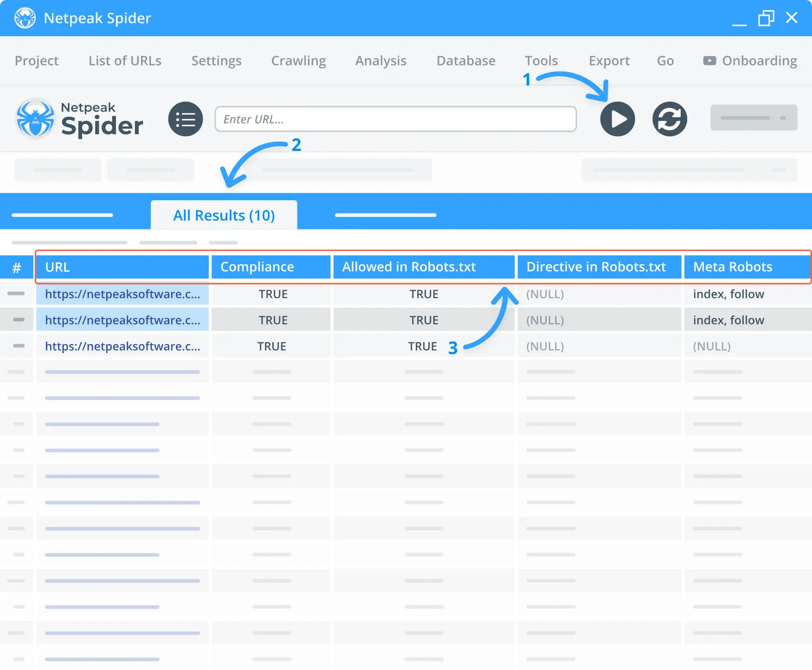Select third row's Directive (NULL) cell

599,346
